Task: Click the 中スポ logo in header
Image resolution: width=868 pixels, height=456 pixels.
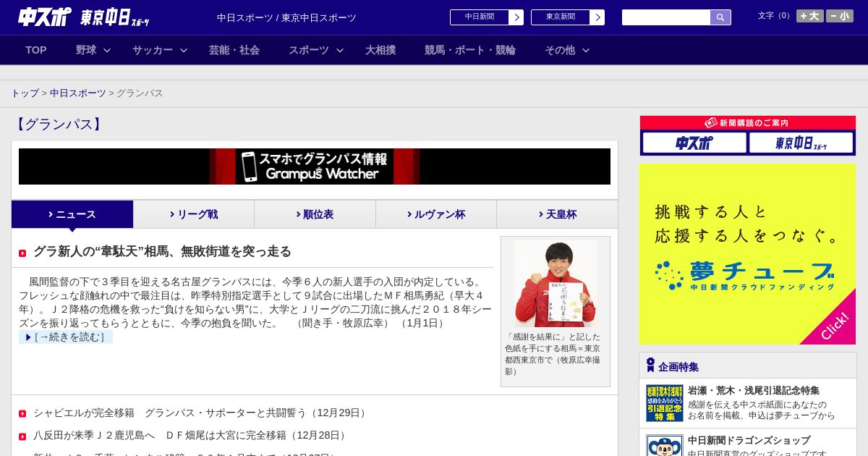Action: tap(45, 17)
